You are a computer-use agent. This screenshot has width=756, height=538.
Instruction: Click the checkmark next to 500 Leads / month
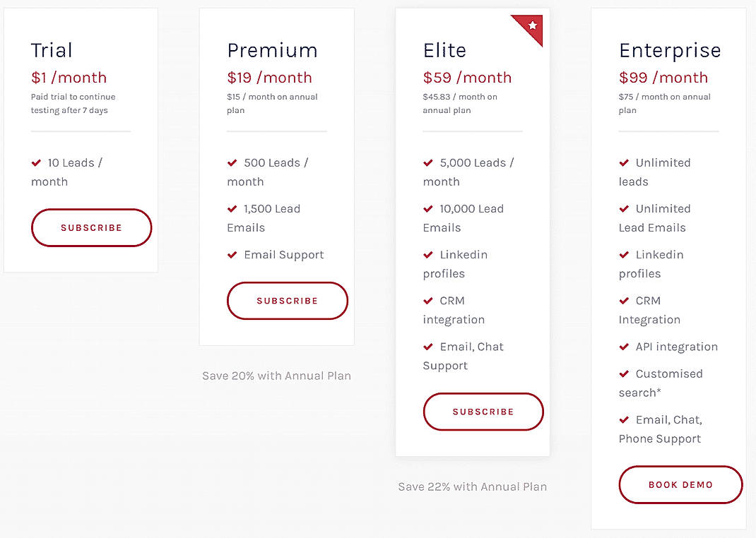(x=232, y=162)
